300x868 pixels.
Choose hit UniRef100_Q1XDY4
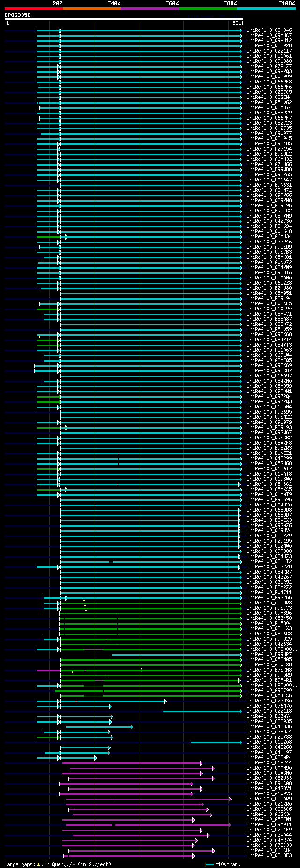(x=269, y=108)
